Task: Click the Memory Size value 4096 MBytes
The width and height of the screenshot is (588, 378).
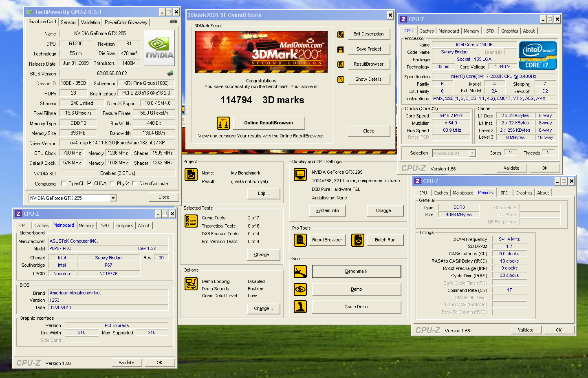Action: pos(459,214)
